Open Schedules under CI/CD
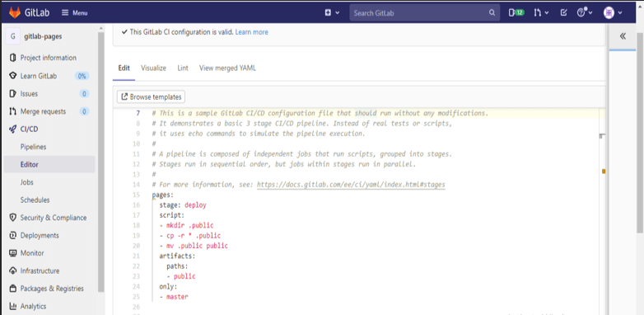 tap(35, 200)
